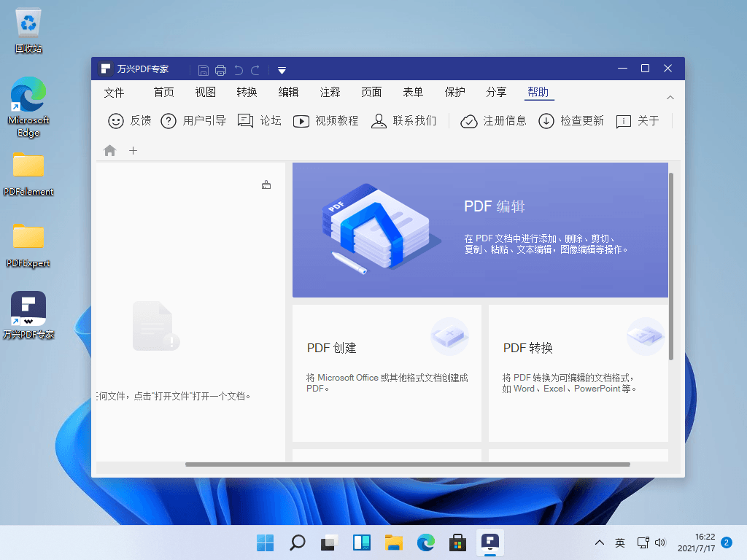Open the Windows Start menu
This screenshot has height=560, width=747.
click(266, 542)
